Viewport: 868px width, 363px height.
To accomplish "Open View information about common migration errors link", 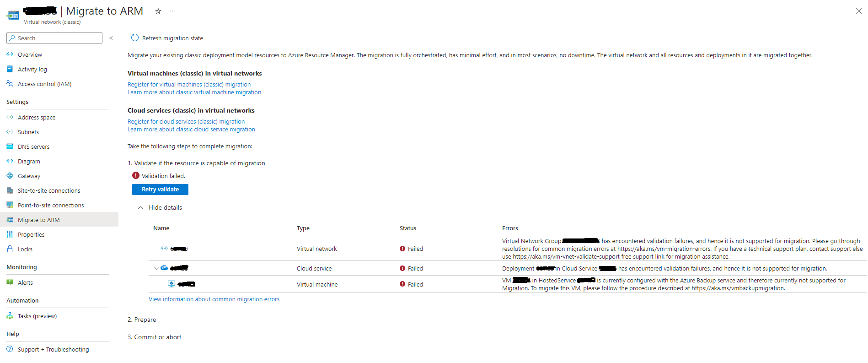I will coord(214,299).
